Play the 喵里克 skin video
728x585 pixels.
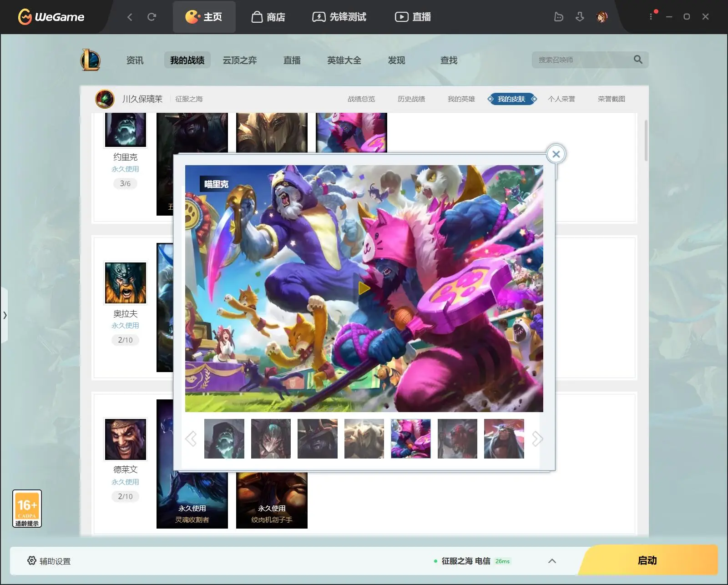364,288
